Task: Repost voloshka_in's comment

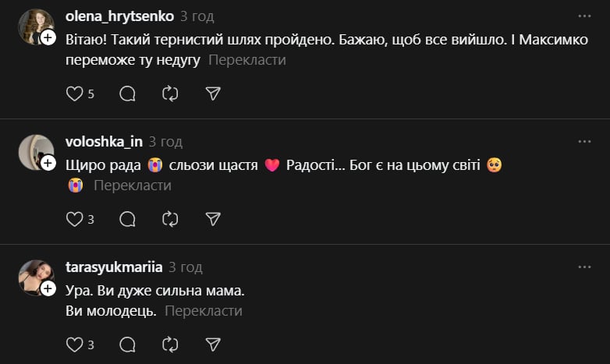Action: (x=170, y=219)
